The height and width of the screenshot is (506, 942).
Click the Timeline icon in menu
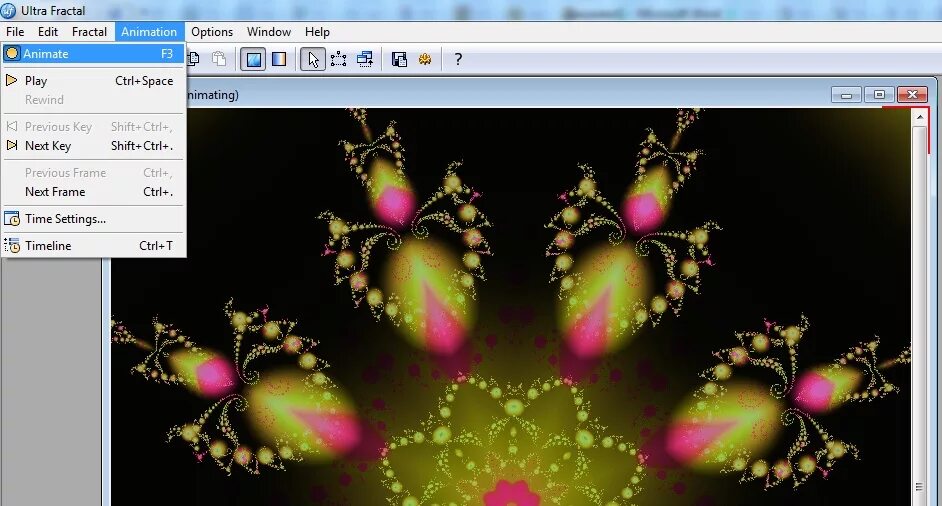click(x=12, y=245)
